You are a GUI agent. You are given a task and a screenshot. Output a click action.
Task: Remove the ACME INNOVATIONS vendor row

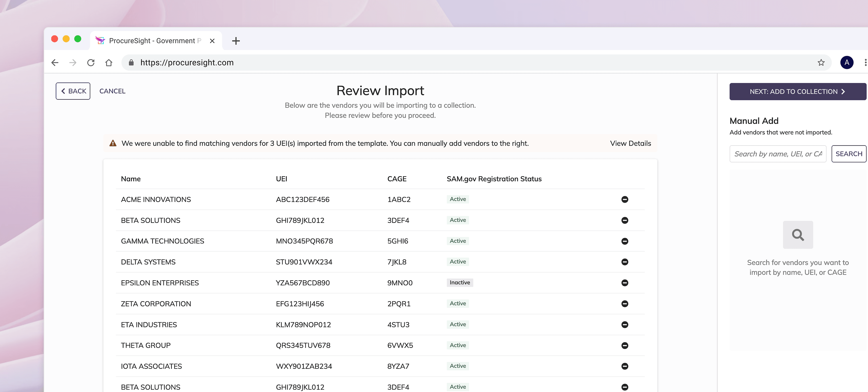pyautogui.click(x=624, y=199)
